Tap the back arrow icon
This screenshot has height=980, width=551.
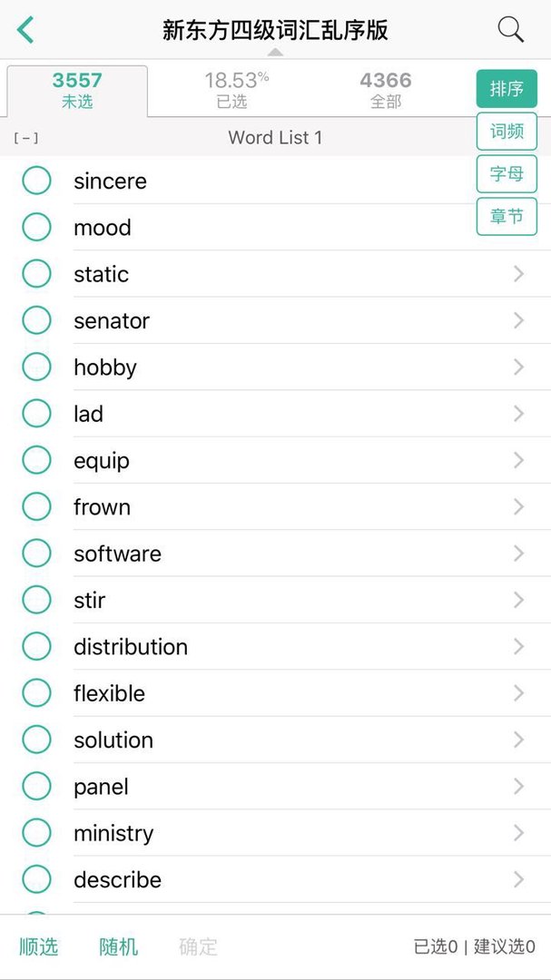tap(25, 30)
